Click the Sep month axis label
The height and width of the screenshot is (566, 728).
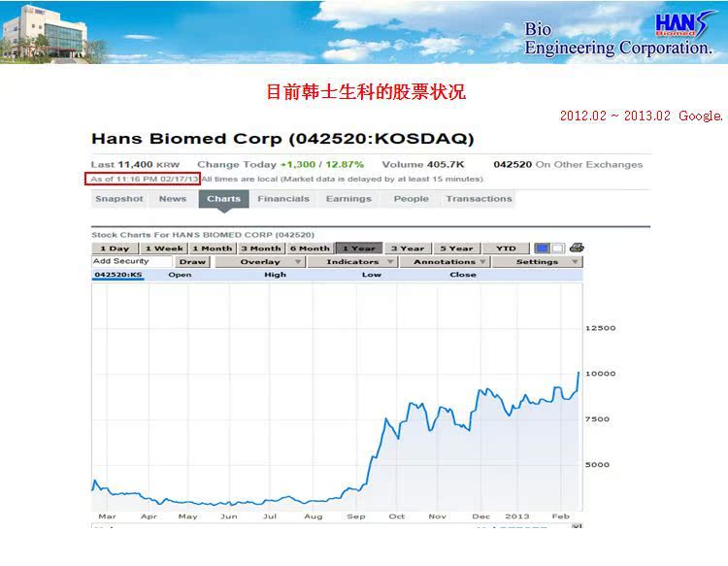(356, 516)
